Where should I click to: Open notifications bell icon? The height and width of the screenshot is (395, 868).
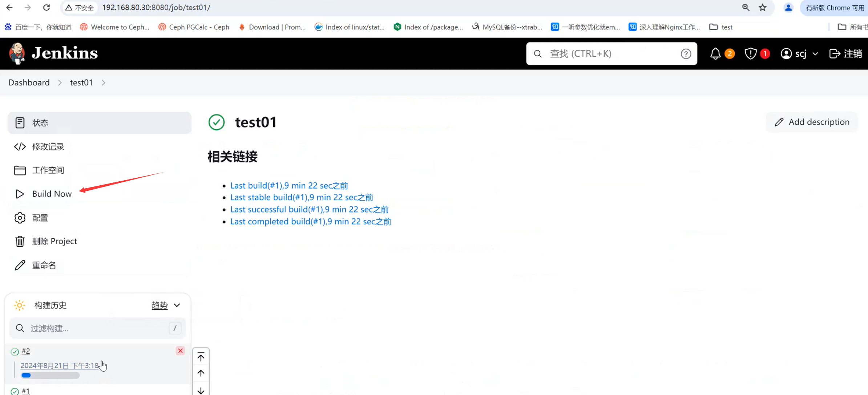715,54
